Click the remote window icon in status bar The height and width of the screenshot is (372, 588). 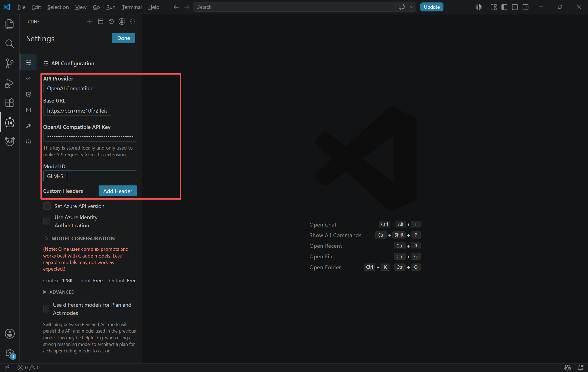click(7, 367)
